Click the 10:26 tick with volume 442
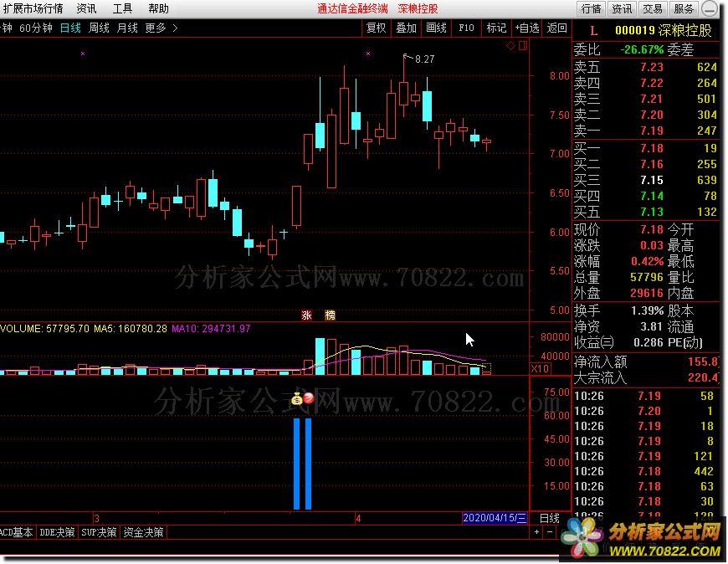The width and height of the screenshot is (728, 564). point(646,472)
